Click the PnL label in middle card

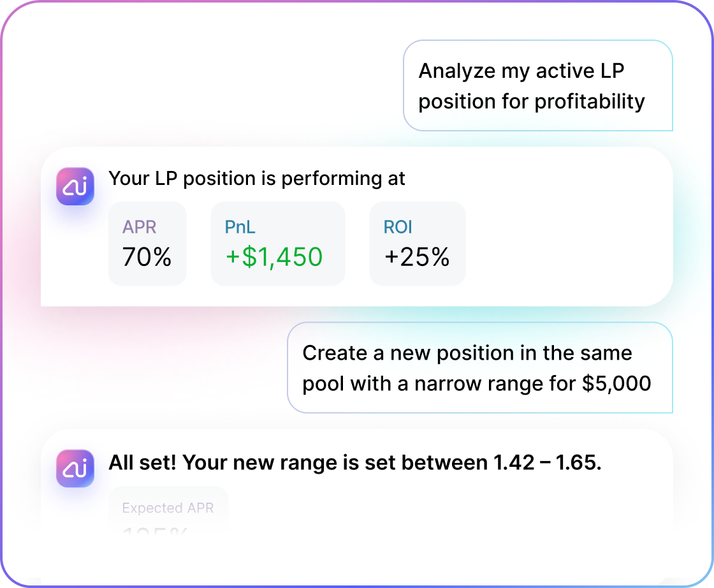point(240,227)
